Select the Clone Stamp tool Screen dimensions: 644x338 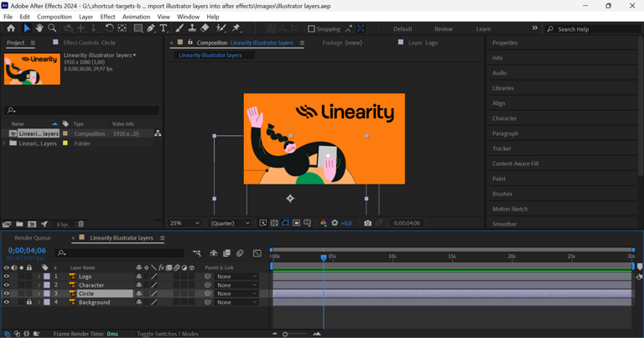click(192, 29)
